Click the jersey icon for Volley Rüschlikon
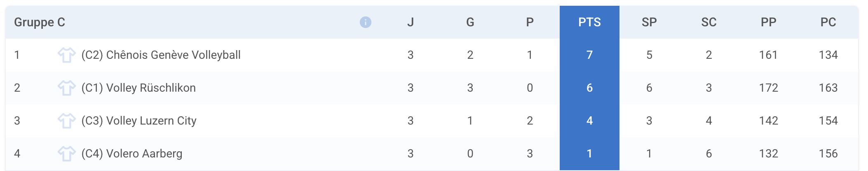 66,88
